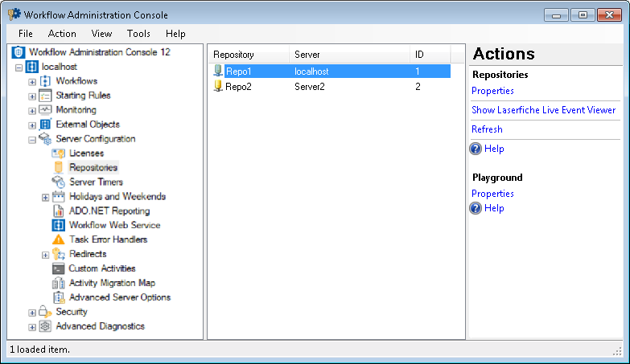The height and width of the screenshot is (364, 630).
Task: Click the Server Timers icon
Action: 58,182
